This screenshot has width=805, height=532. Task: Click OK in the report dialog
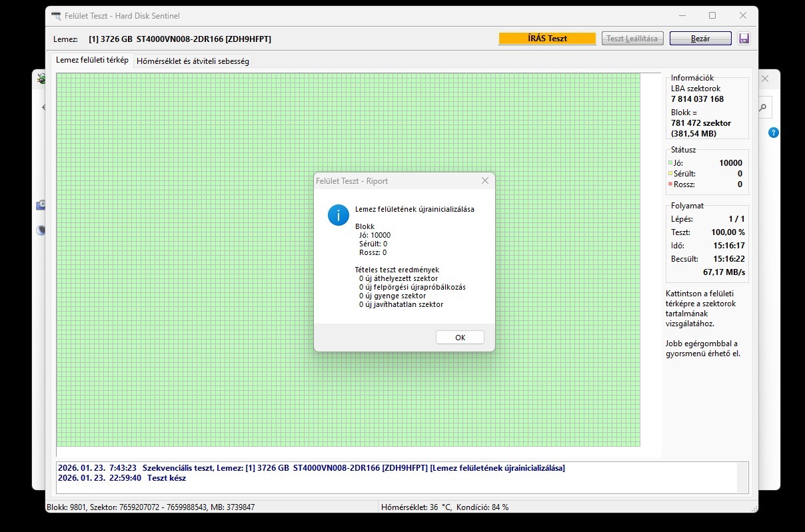coord(460,338)
